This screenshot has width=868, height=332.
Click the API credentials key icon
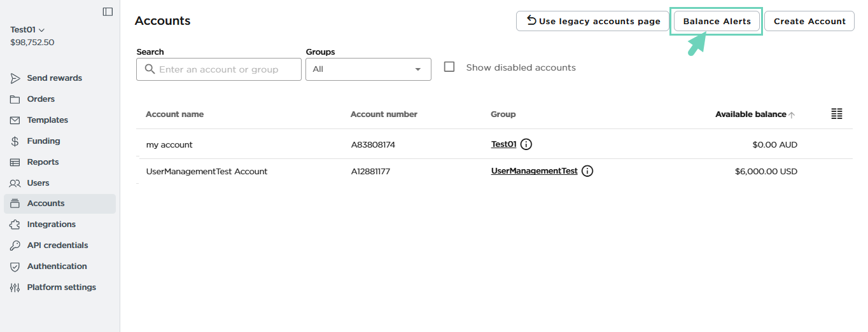tap(15, 246)
